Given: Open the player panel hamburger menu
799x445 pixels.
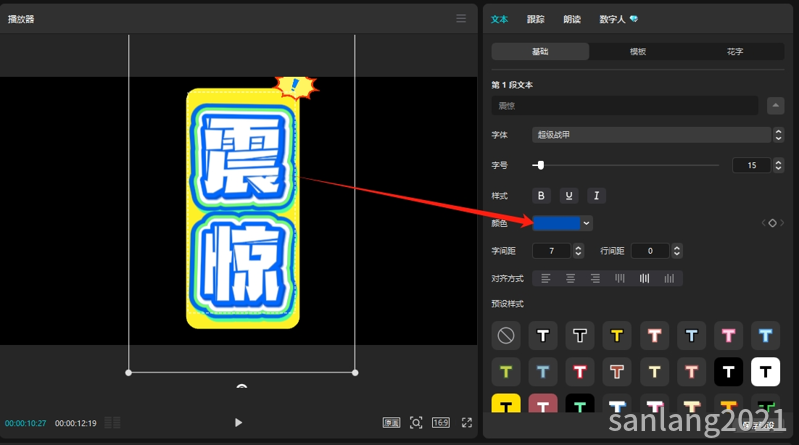Looking at the screenshot, I should point(461,19).
